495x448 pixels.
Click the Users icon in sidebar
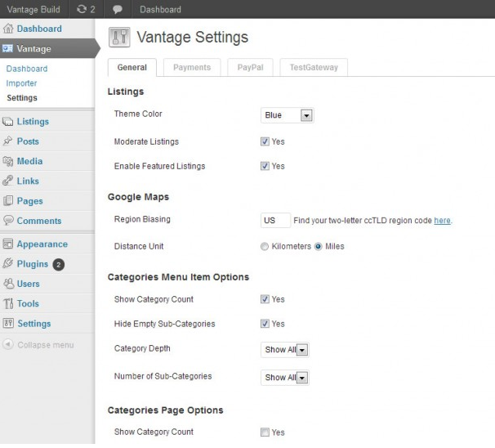coord(8,284)
